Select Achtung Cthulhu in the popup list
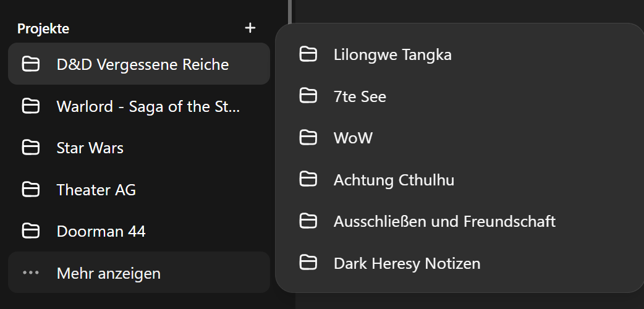644x309 pixels. click(x=459, y=180)
